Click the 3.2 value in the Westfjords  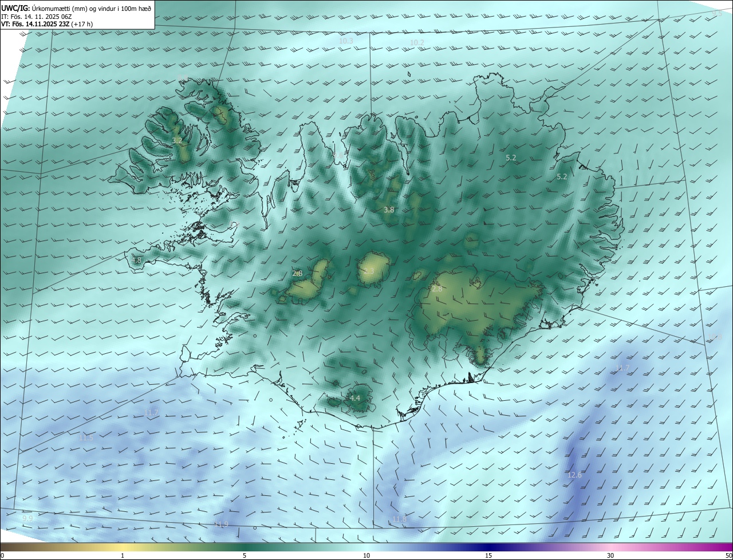(x=177, y=140)
